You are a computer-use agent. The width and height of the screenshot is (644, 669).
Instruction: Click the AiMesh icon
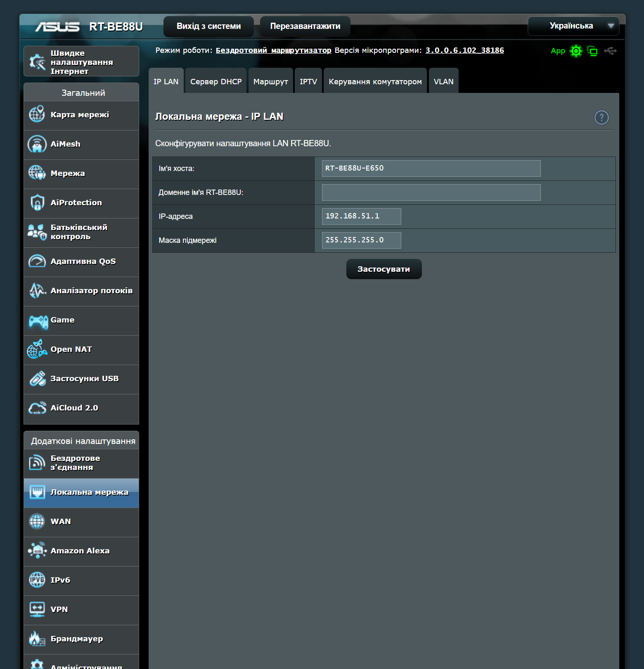tap(37, 144)
